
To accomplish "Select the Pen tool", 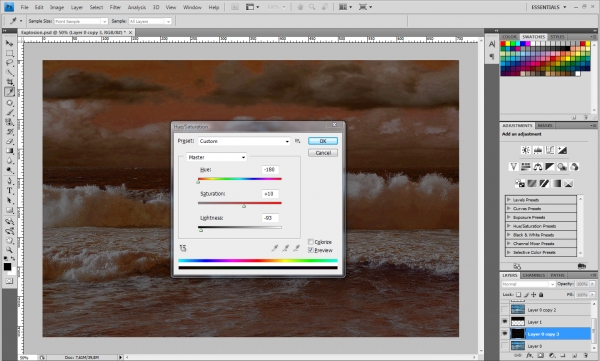I will [x=10, y=181].
